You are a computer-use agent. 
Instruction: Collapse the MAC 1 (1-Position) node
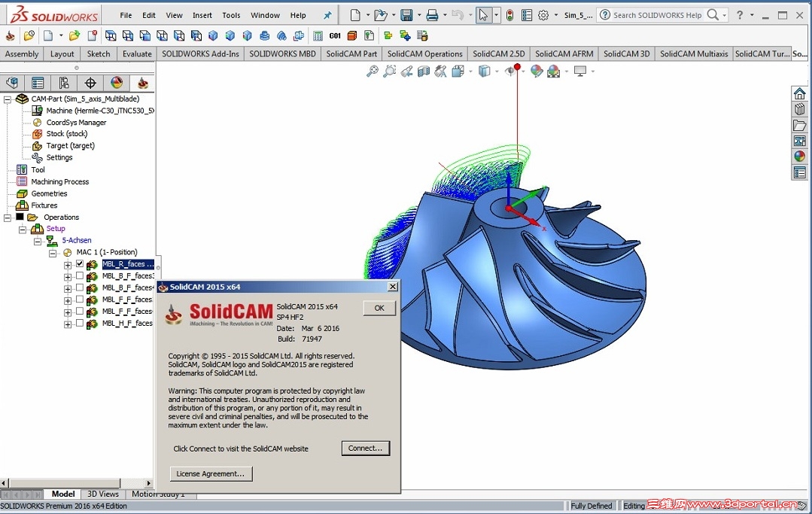pyautogui.click(x=53, y=253)
